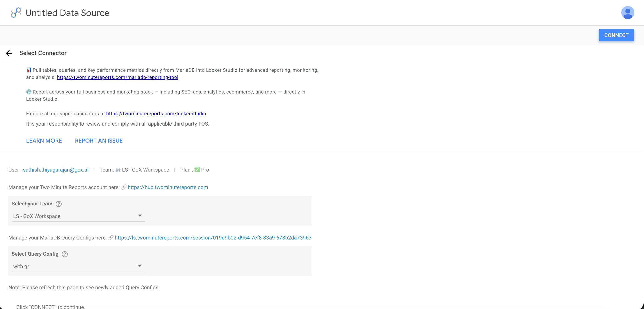Open the MariaDB Query Configs session link
The image size is (644, 309).
pyautogui.click(x=213, y=237)
